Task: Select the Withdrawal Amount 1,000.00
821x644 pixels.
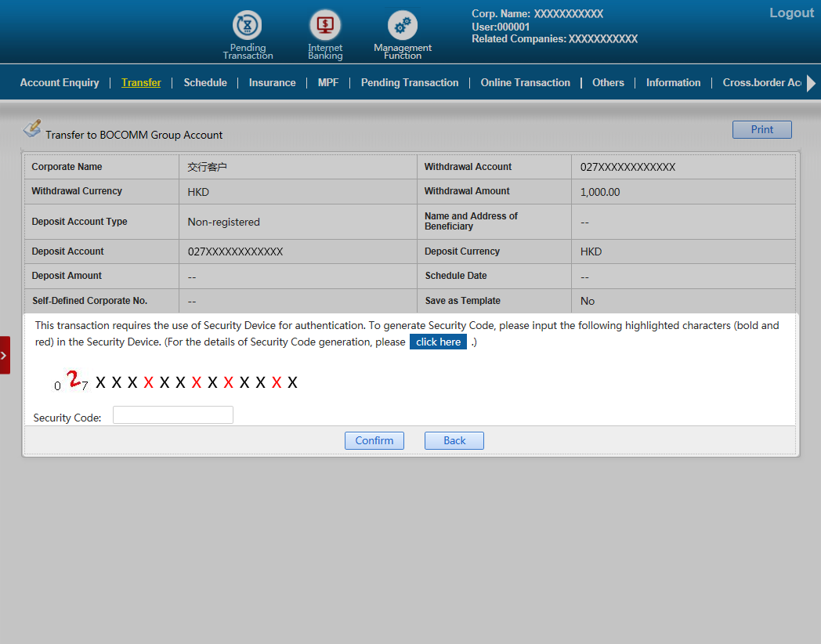Action: (600, 192)
